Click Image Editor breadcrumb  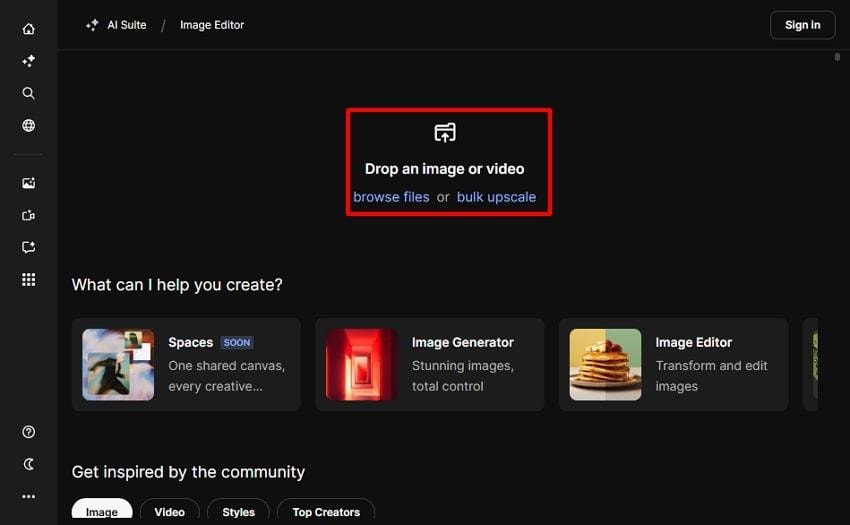click(x=212, y=25)
